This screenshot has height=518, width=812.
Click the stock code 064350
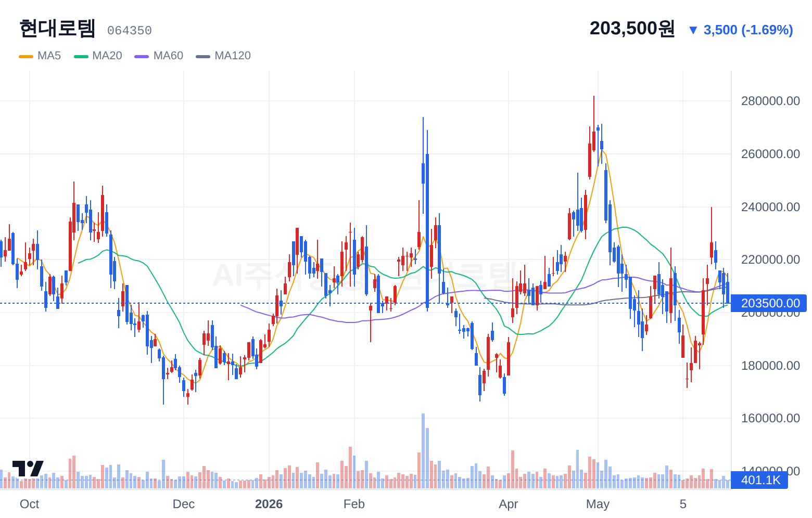click(x=130, y=31)
